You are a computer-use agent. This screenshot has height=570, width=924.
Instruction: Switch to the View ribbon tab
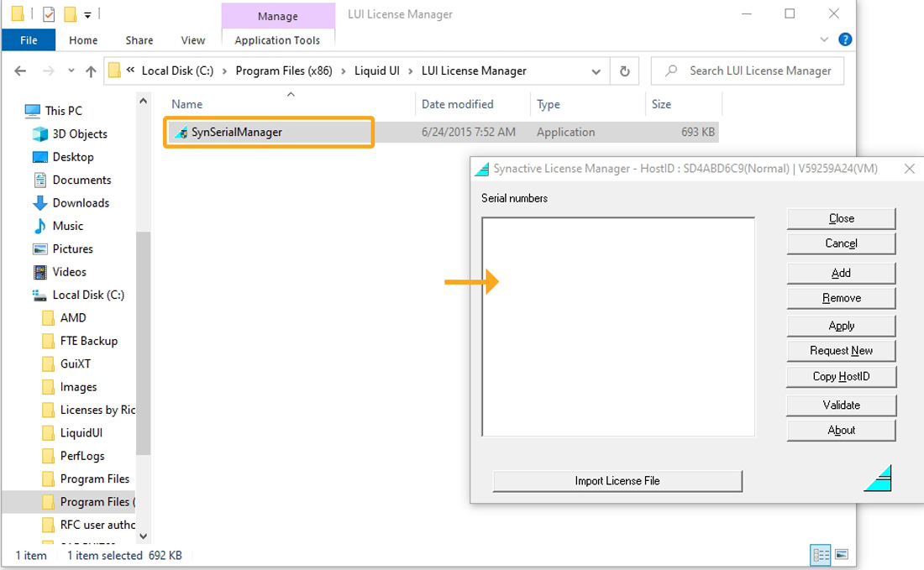192,40
